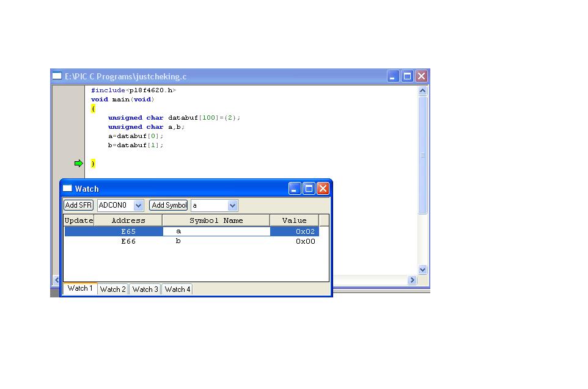Click the Watch window title bar icon
Image resolution: width=588 pixels, height=389 pixels.
(x=67, y=189)
